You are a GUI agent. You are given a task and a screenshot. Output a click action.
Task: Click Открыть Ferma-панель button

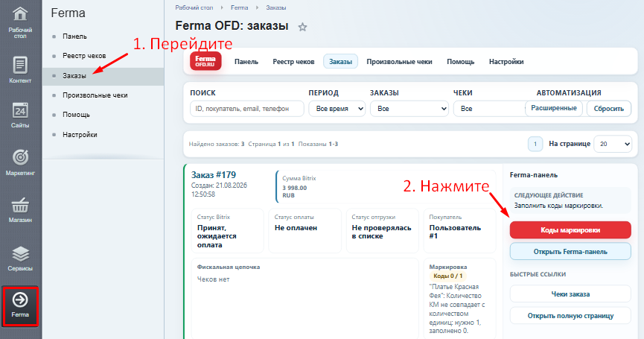[x=570, y=252]
